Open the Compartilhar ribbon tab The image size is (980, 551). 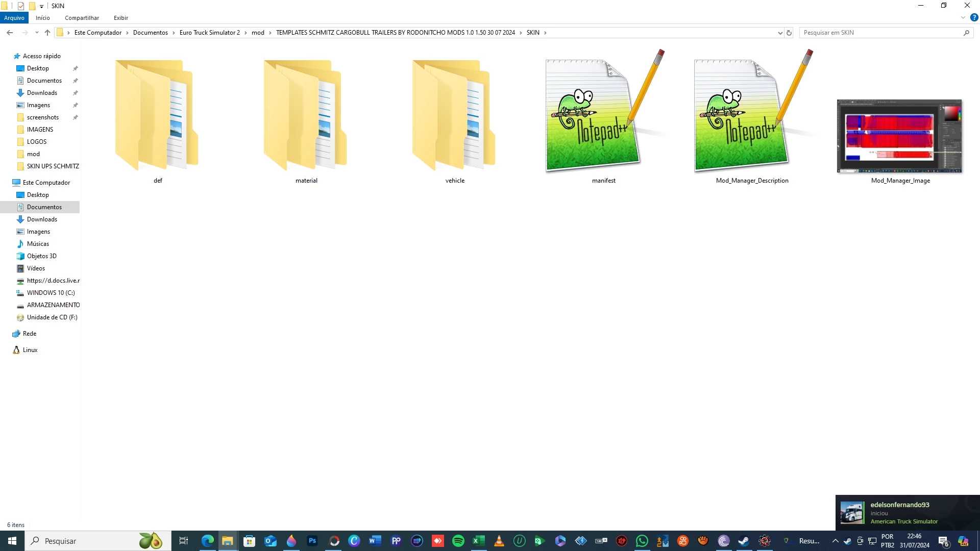(82, 18)
